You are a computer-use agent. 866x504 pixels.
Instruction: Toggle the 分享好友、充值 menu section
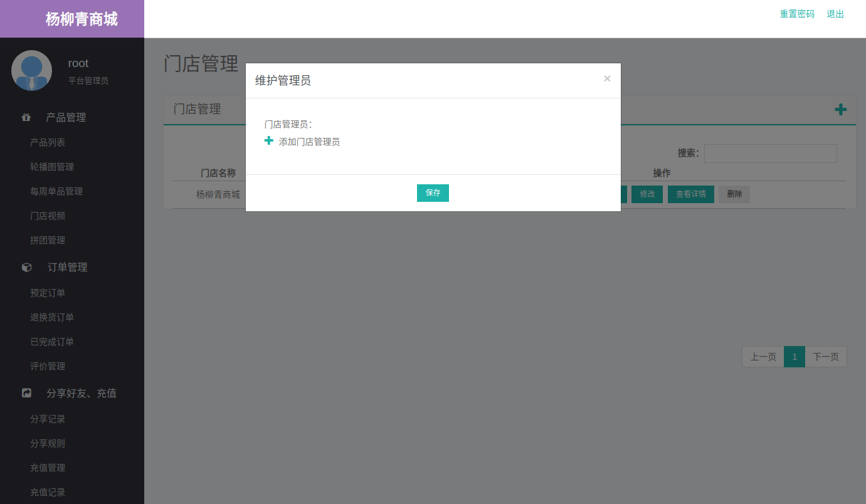(x=82, y=393)
